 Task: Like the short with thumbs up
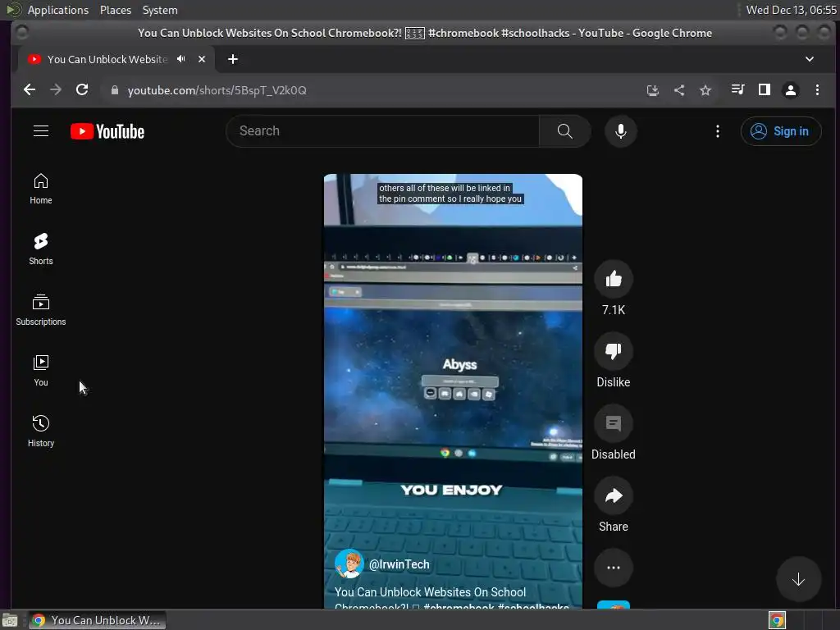[x=614, y=279]
